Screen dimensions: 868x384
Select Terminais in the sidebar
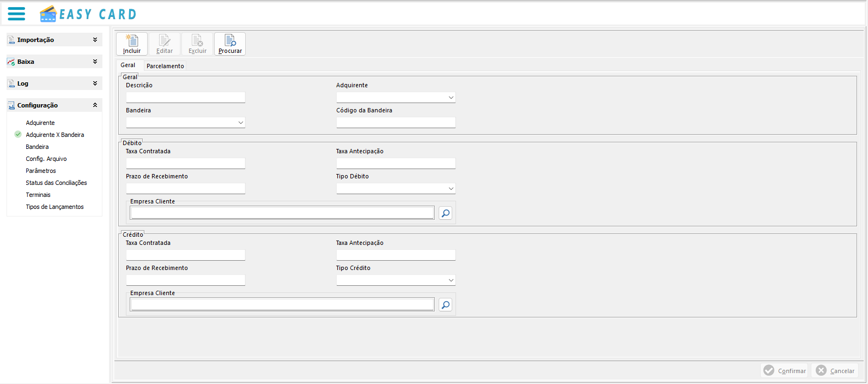tap(38, 195)
